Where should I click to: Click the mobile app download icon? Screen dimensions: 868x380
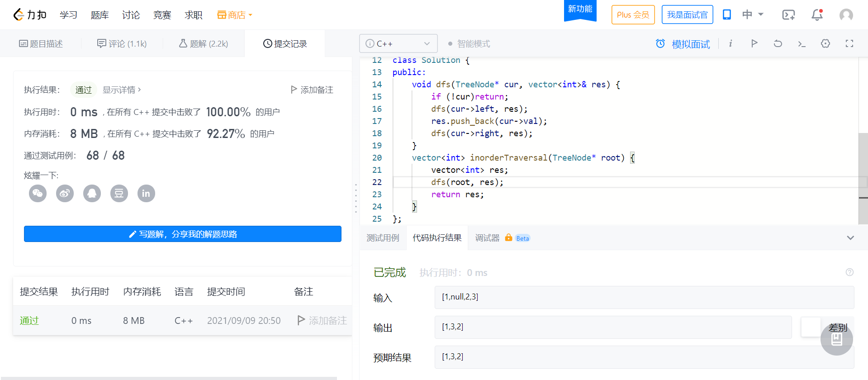point(727,14)
